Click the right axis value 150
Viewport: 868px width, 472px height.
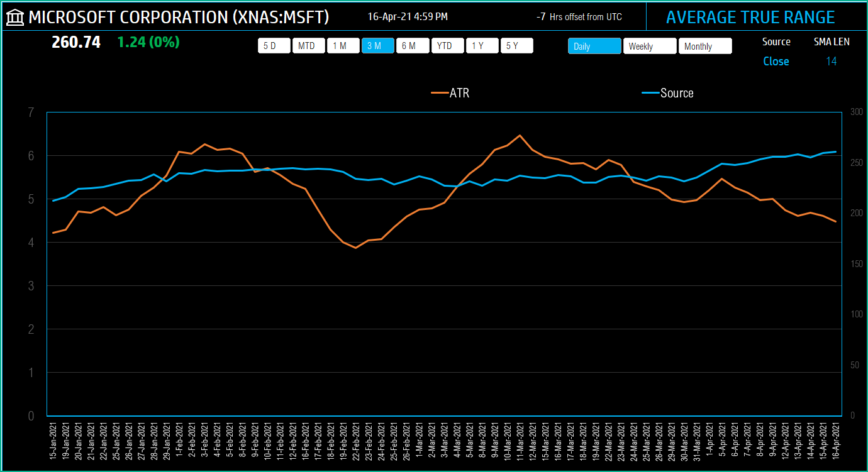(x=857, y=264)
